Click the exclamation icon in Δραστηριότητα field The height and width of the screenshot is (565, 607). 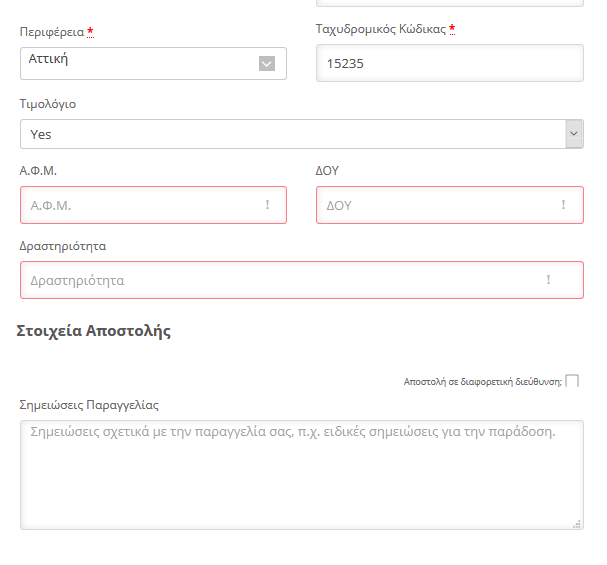pos(548,280)
